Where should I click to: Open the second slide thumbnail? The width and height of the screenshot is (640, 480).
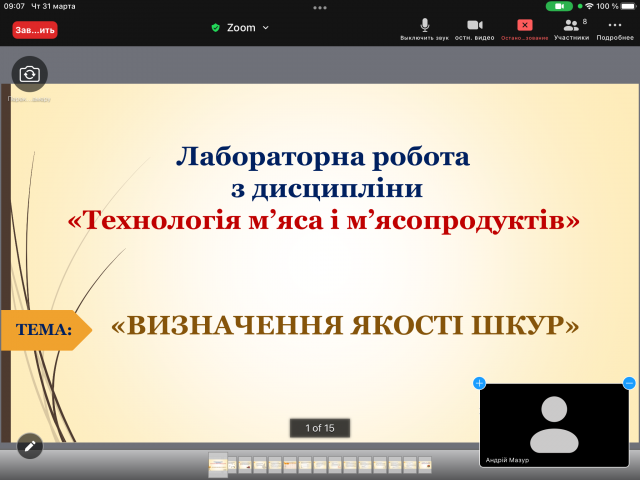click(232, 465)
